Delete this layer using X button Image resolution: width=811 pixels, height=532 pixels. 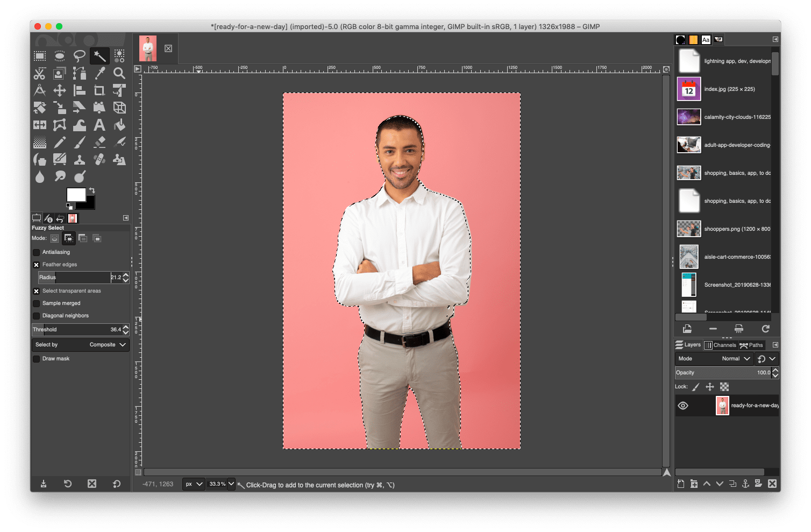pyautogui.click(x=772, y=484)
